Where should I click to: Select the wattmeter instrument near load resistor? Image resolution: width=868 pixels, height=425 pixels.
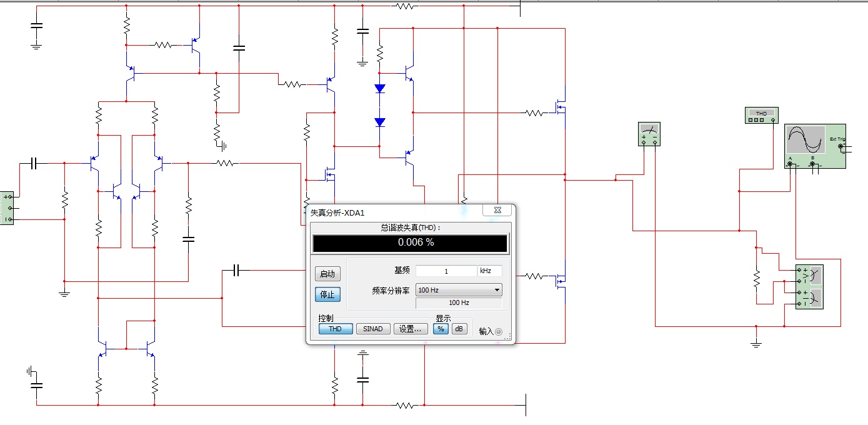point(809,287)
